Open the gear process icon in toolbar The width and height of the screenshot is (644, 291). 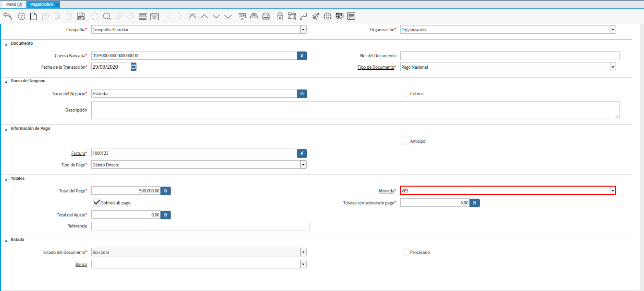[327, 16]
